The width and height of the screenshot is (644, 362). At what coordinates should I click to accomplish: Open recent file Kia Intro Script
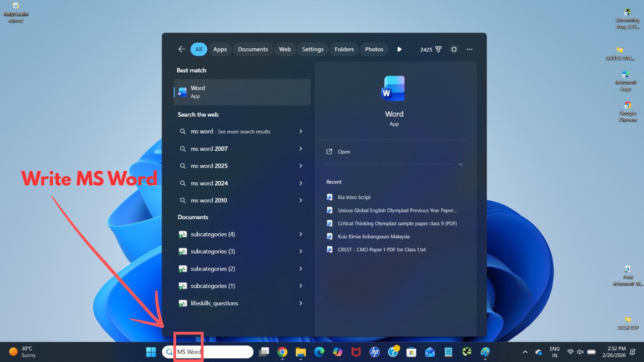click(x=354, y=197)
